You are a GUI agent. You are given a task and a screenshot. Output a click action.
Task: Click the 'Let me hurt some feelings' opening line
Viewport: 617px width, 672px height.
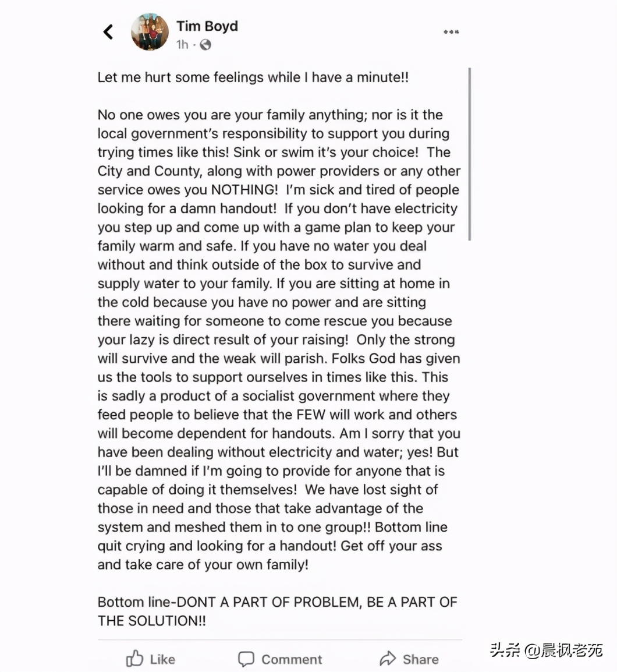tap(253, 77)
